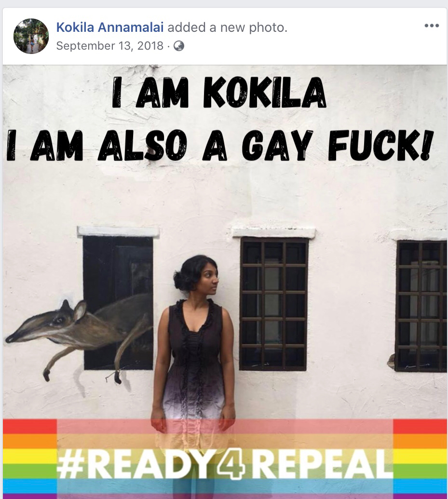The image size is (448, 499).
Task: Open the September 13, 2018 timestamp link
Action: pos(109,46)
